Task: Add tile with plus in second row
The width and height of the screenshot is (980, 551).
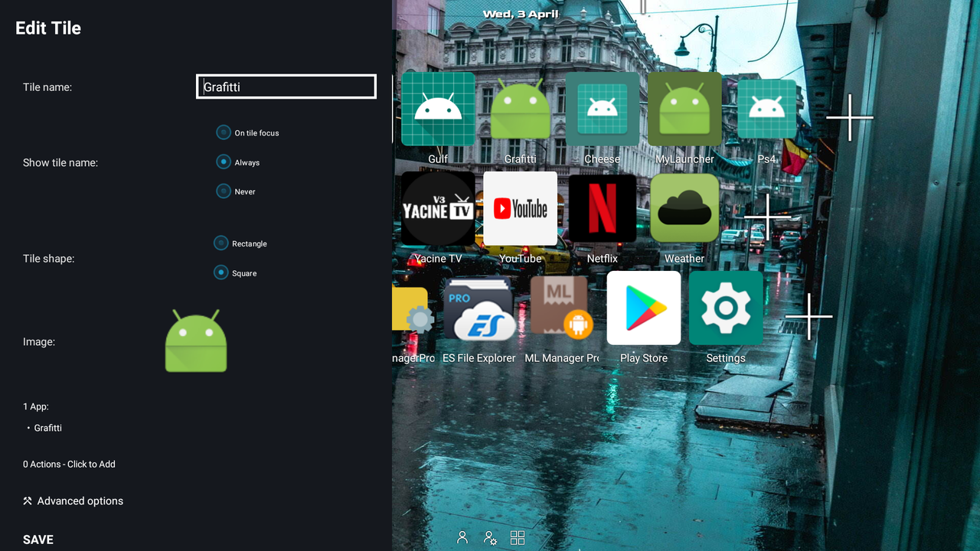Action: pos(767,217)
